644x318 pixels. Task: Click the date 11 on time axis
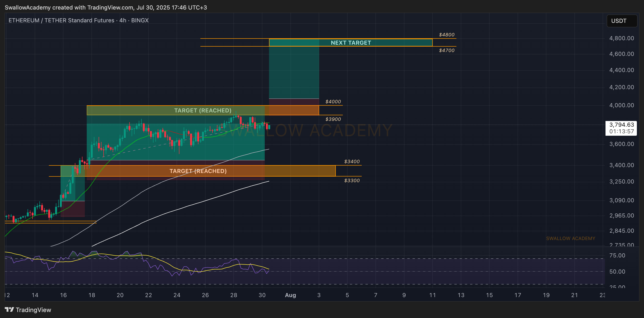[x=432, y=295]
